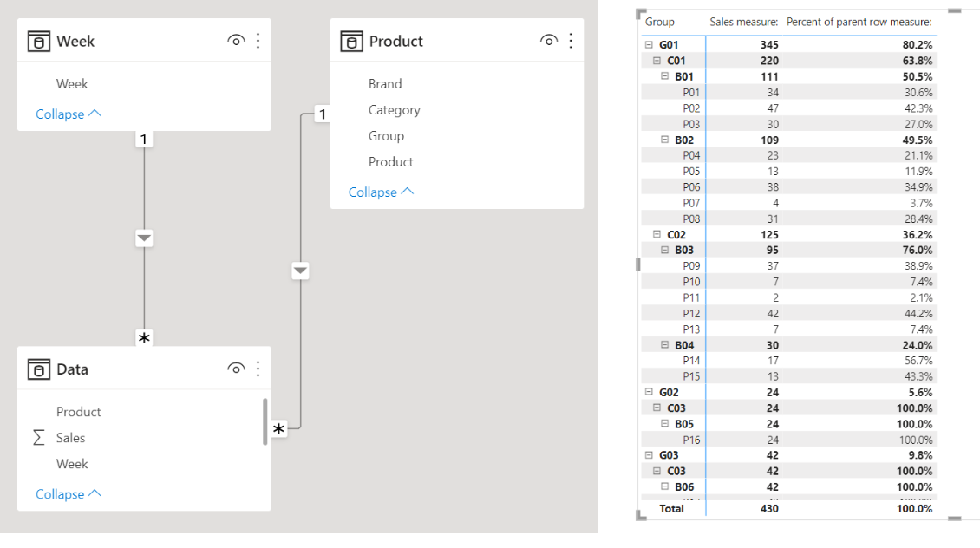This screenshot has height=548, width=980.
Task: Collapse the G02 group row
Action: [x=649, y=392]
